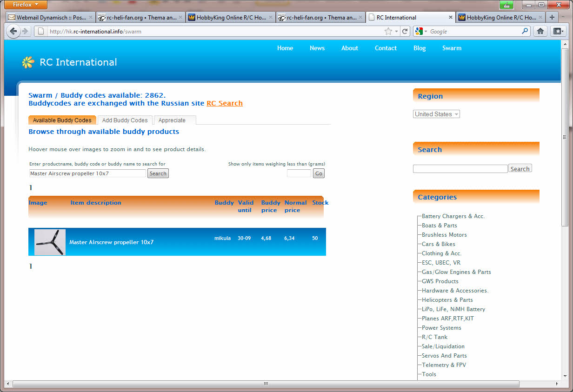Open the Home navigation link

point(285,48)
